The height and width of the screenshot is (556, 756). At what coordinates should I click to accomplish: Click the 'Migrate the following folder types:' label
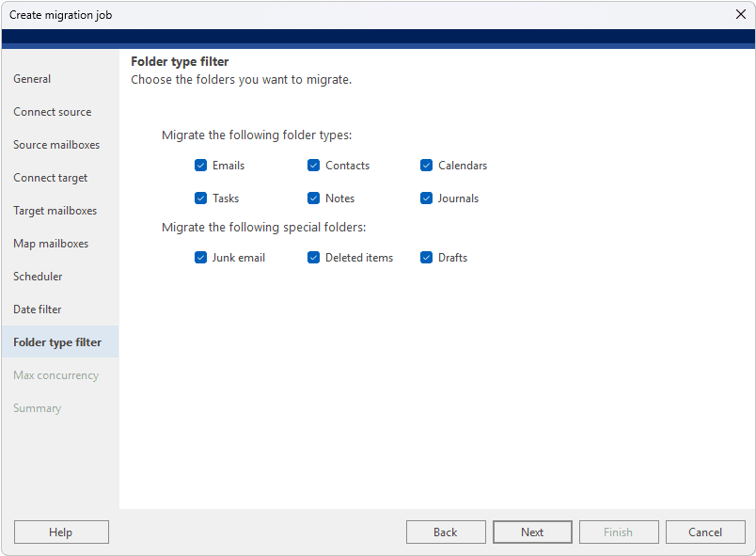tap(257, 135)
